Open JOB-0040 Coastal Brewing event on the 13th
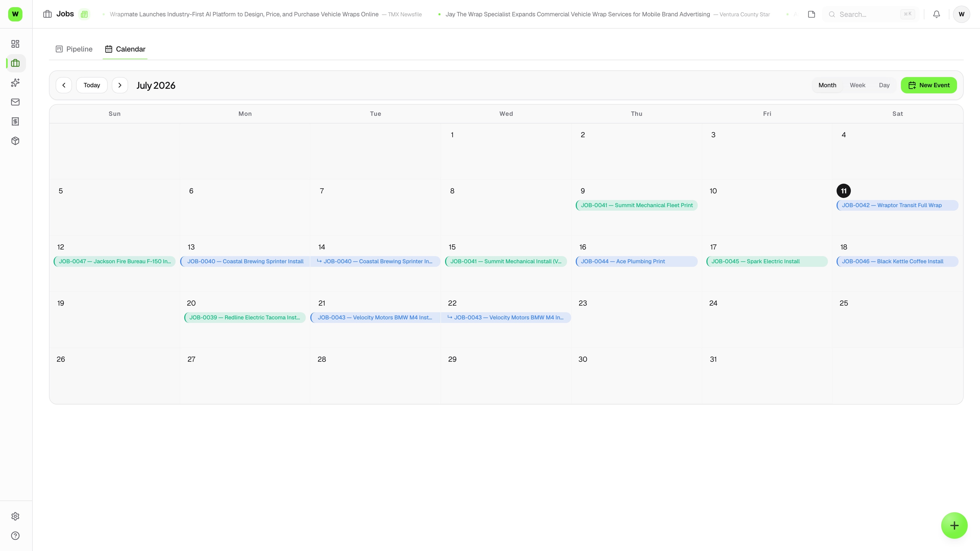980x551 pixels. (x=245, y=261)
